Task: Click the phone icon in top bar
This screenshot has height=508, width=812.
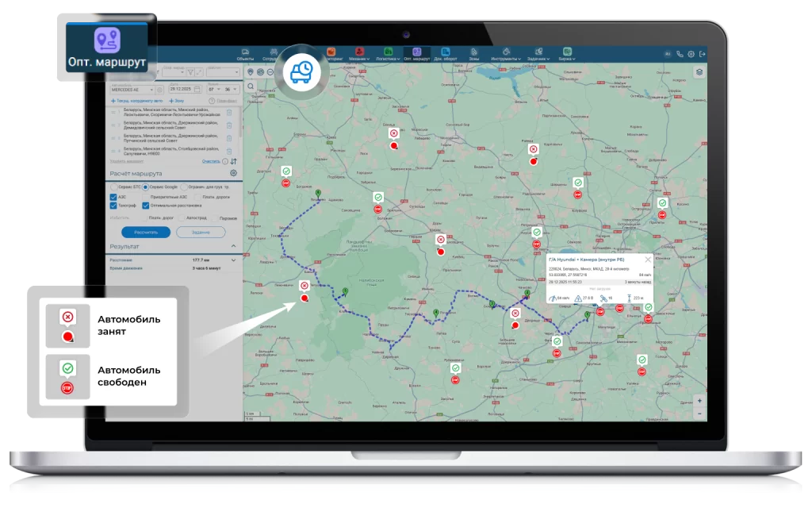Action: coord(680,54)
